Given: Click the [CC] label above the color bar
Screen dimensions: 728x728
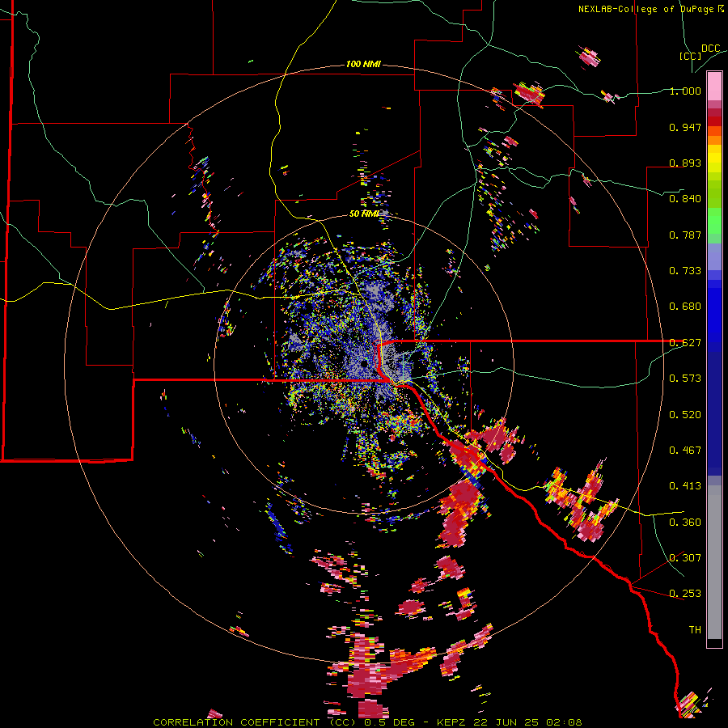Looking at the screenshot, I should click(690, 56).
